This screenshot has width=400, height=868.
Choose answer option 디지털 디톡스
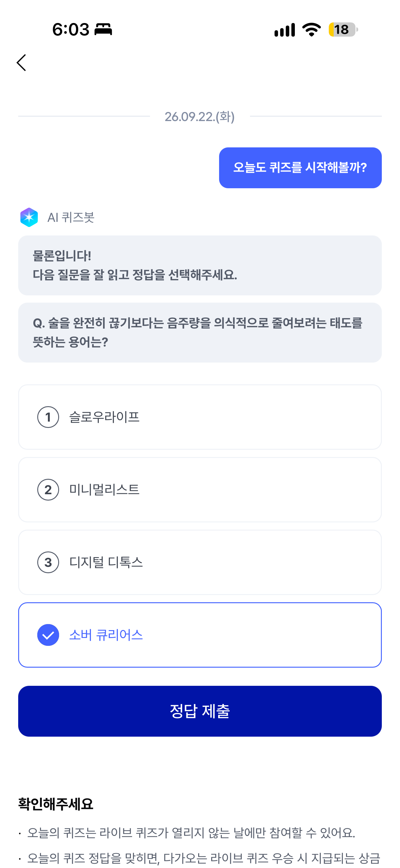200,562
